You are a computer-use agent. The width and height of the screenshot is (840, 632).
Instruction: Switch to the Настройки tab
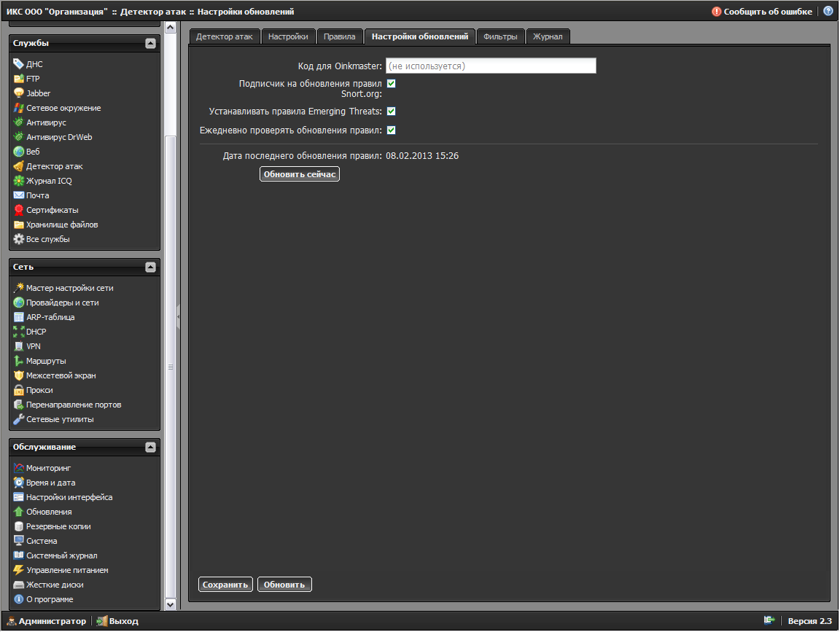click(x=288, y=36)
